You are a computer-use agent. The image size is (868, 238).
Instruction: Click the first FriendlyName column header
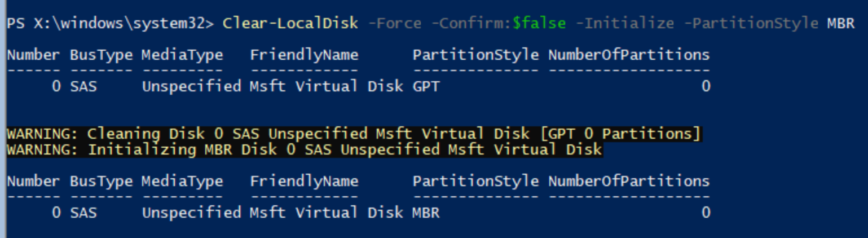coord(304,55)
